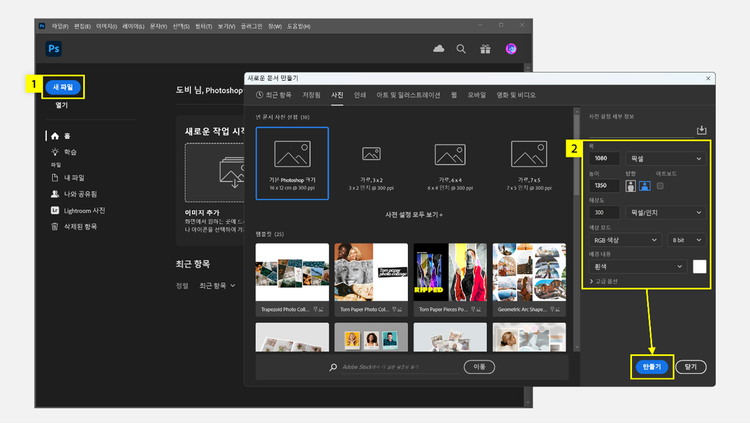750x423 pixels.
Task: Expand 고급 옵션 advanced options
Action: click(x=604, y=281)
